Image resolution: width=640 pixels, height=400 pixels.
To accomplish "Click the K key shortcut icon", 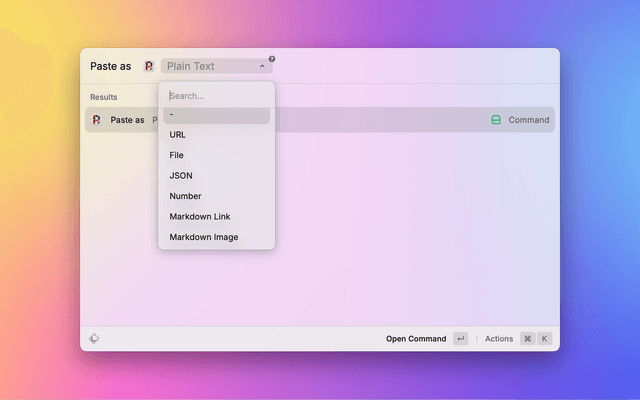I will [x=545, y=339].
